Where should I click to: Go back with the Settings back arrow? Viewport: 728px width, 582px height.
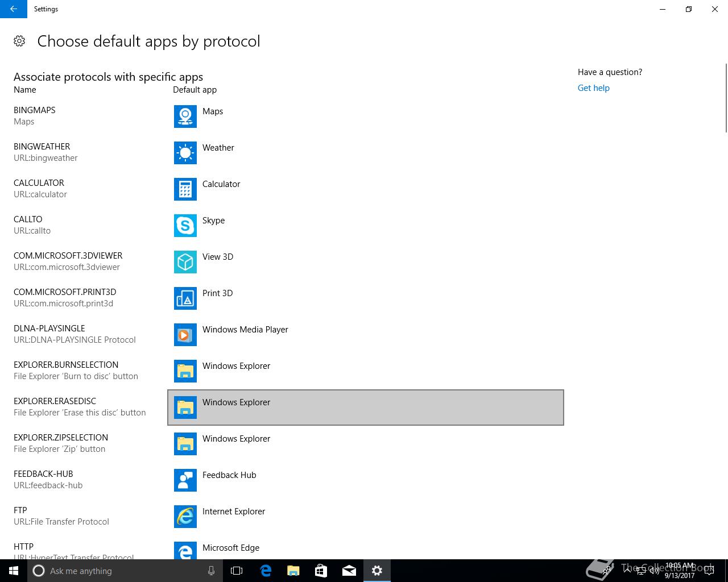tap(14, 9)
